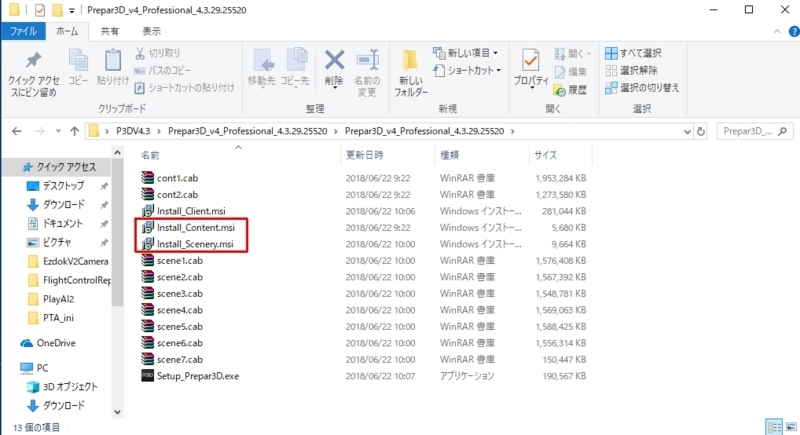800x435 pixels.
Task: Open New Item (新しい項目) dropdown
Action: [465, 53]
